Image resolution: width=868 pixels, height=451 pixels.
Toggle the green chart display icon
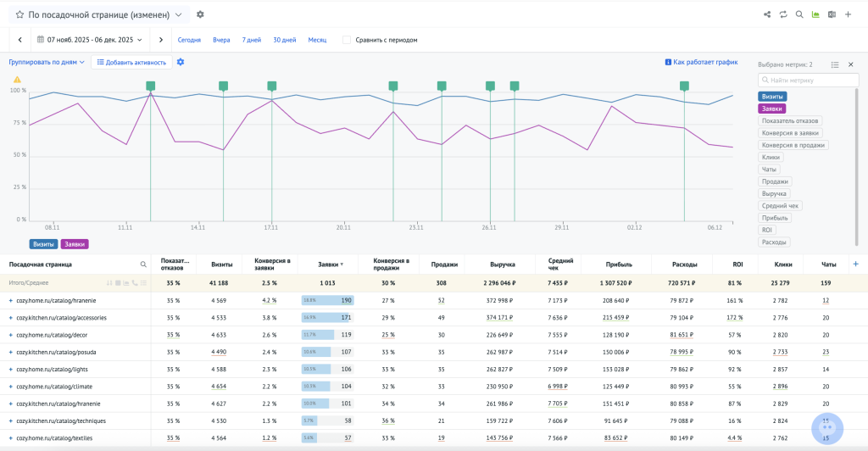point(815,14)
